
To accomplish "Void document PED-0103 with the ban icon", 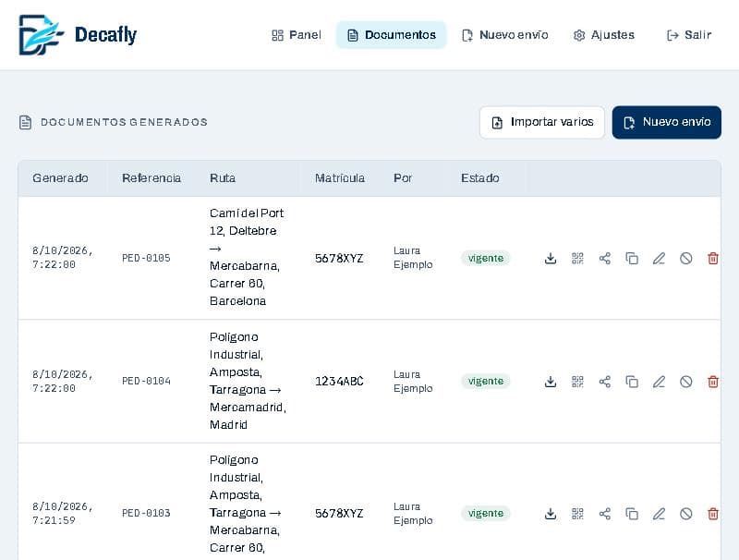I will coord(686,514).
